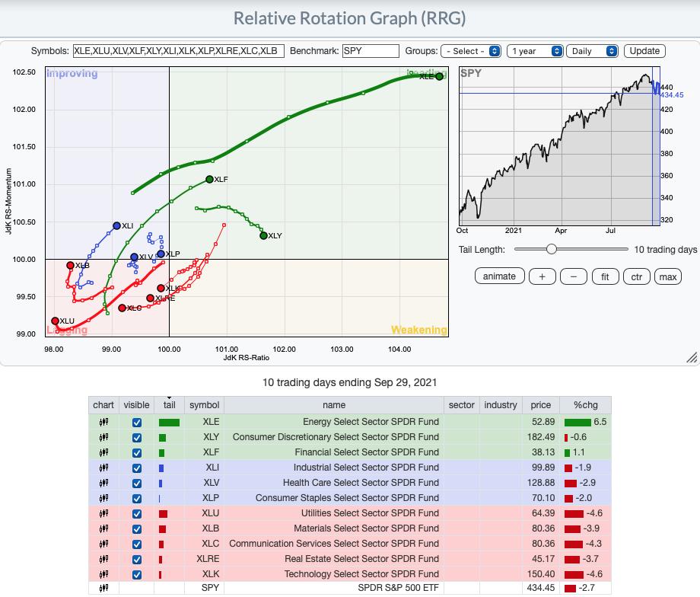Image resolution: width=700 pixels, height=597 pixels.
Task: Open the candlestick chart icon for XLC
Action: 103,544
